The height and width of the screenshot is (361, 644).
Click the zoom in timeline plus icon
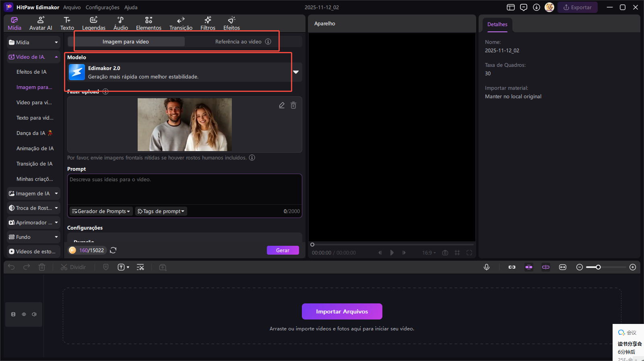[633, 267]
